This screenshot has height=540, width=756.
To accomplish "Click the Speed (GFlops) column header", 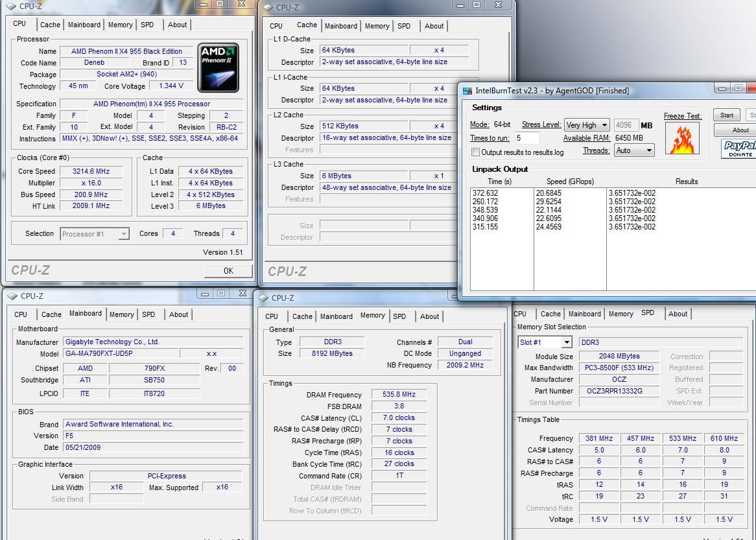I will pyautogui.click(x=570, y=182).
